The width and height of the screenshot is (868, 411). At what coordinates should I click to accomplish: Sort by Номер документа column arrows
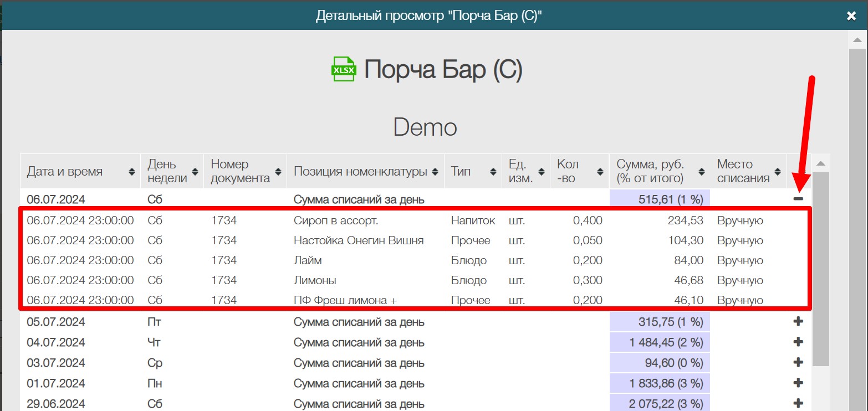point(278,172)
